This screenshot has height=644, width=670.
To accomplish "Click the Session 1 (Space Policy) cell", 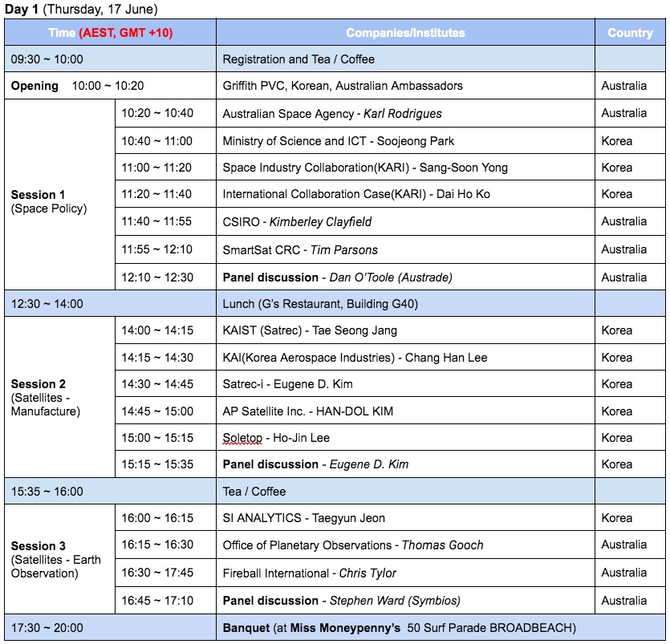I will point(49,201).
